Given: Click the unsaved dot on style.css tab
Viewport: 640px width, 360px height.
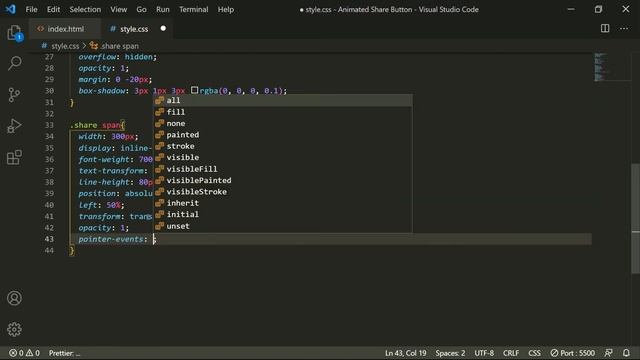Looking at the screenshot, I should [x=163, y=29].
